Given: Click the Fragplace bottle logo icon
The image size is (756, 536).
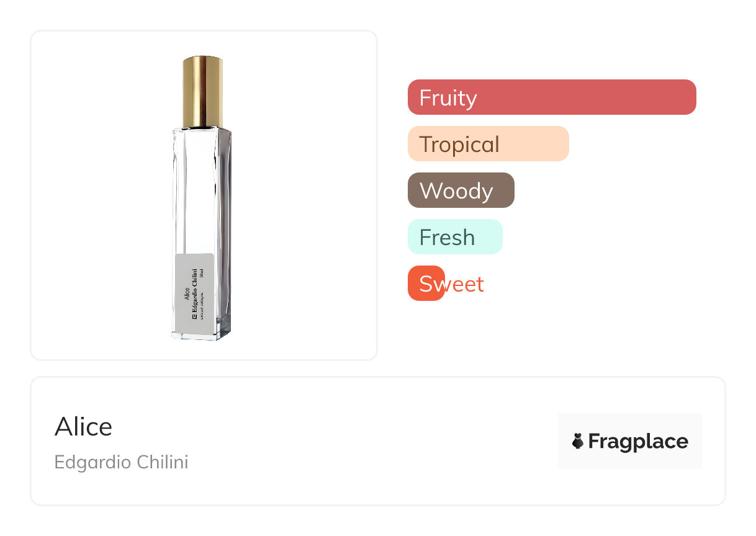Looking at the screenshot, I should (x=578, y=441).
